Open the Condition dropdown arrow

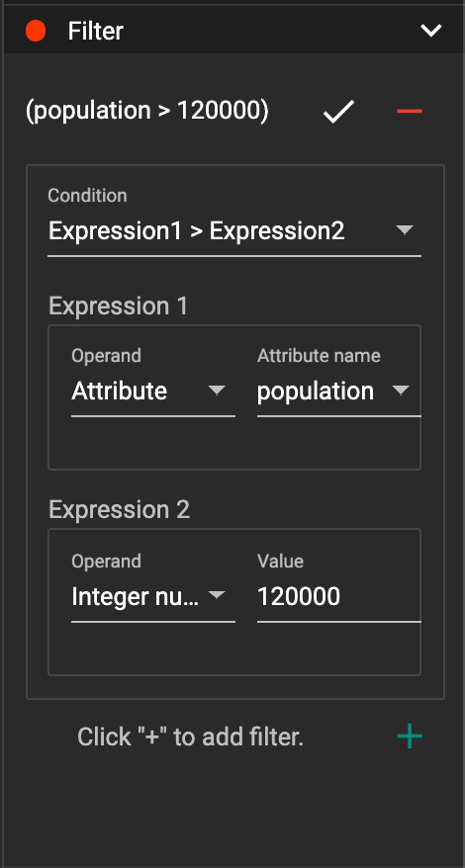click(x=405, y=230)
